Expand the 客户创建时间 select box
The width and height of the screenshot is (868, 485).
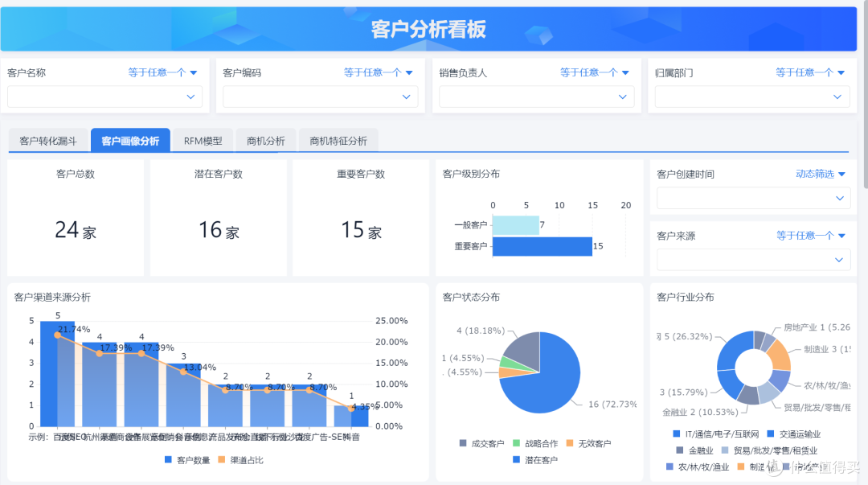point(753,198)
